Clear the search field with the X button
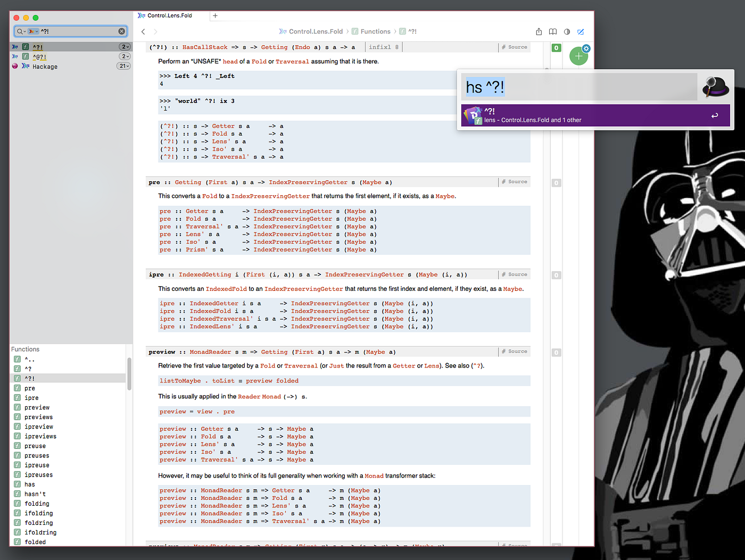This screenshot has height=560, width=745. pyautogui.click(x=122, y=31)
